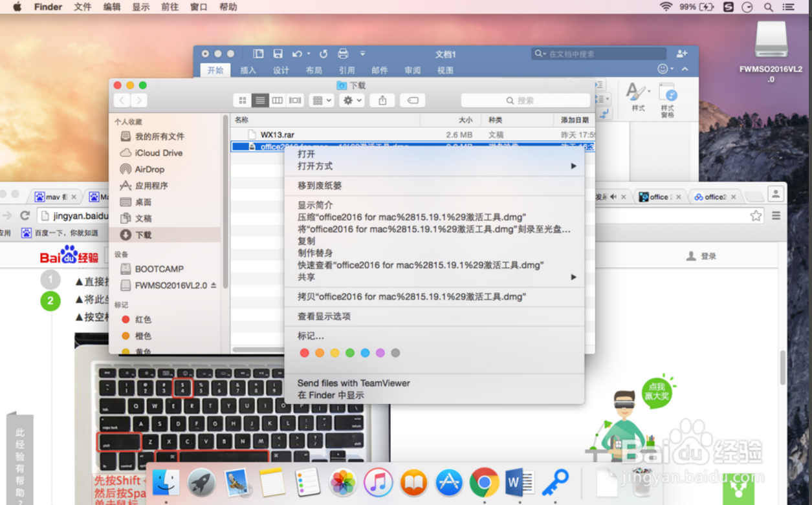Open 样式窗格 in Word ribbon
Viewport: 812px width, 505px height.
pos(667,100)
